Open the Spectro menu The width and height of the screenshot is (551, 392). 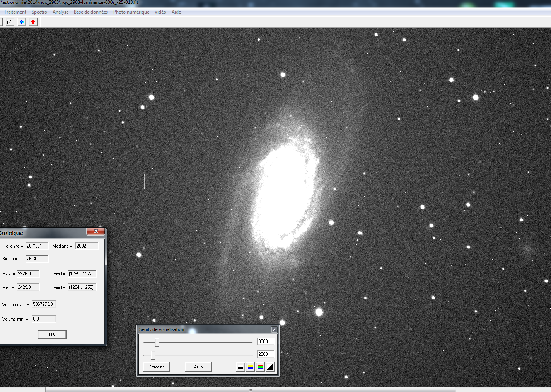[39, 12]
